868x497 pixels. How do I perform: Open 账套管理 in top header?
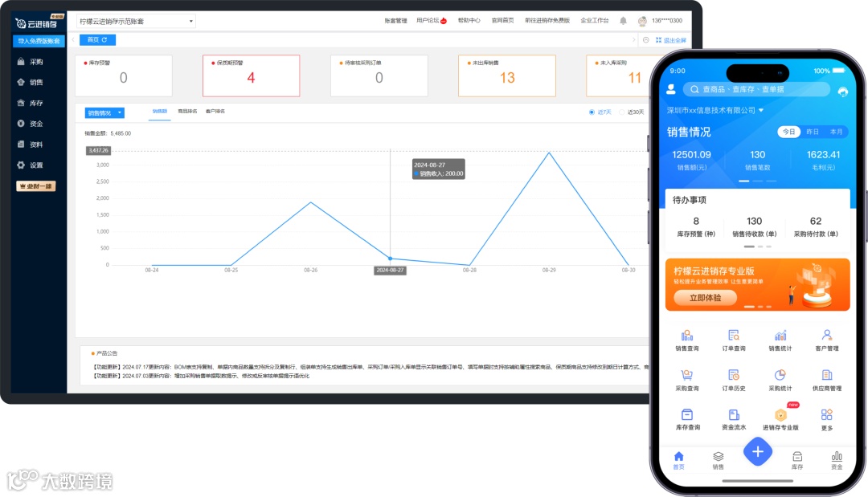click(x=395, y=20)
